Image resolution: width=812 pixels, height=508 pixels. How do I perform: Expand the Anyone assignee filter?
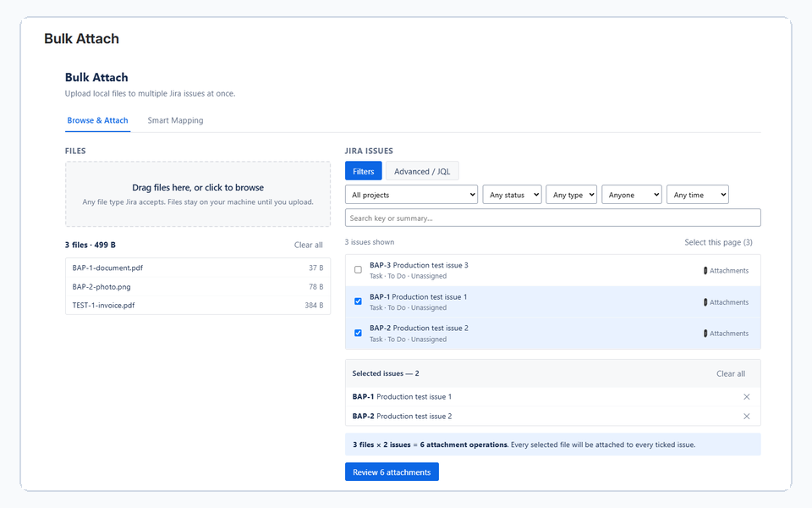[x=631, y=195]
